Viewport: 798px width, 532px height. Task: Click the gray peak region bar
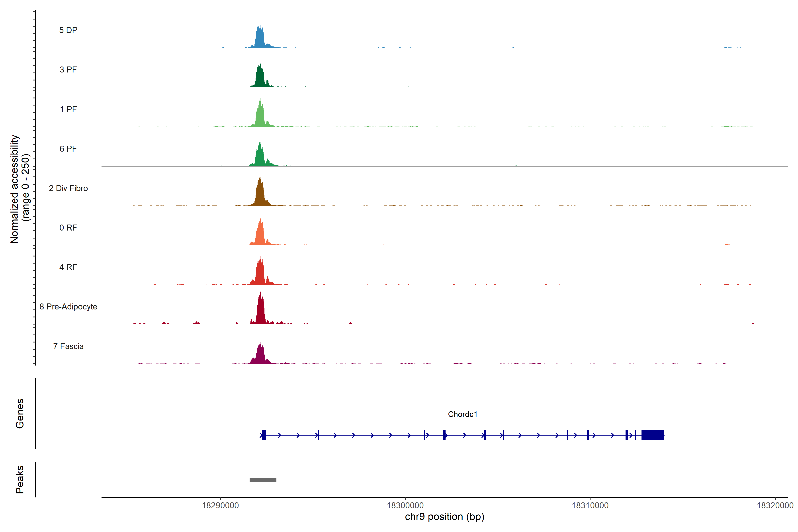263,480
